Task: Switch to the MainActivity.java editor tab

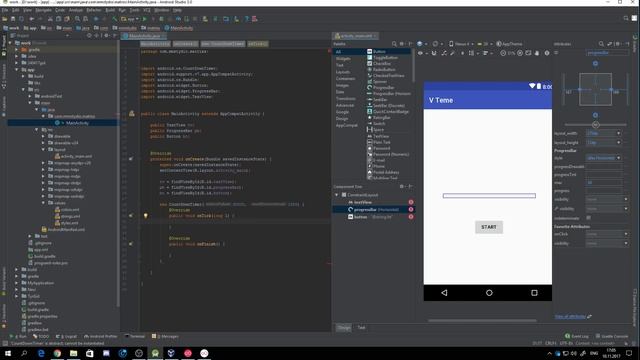Action: (x=144, y=36)
